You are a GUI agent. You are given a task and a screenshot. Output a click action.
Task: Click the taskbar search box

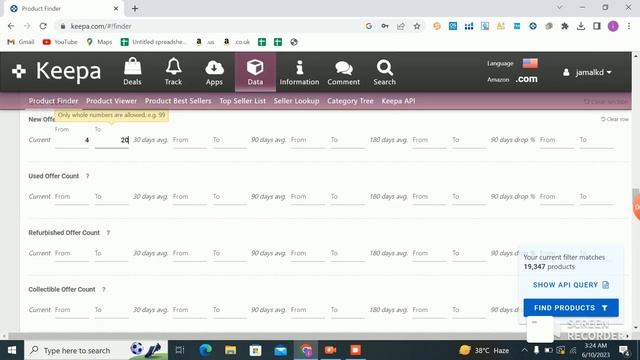click(x=96, y=350)
